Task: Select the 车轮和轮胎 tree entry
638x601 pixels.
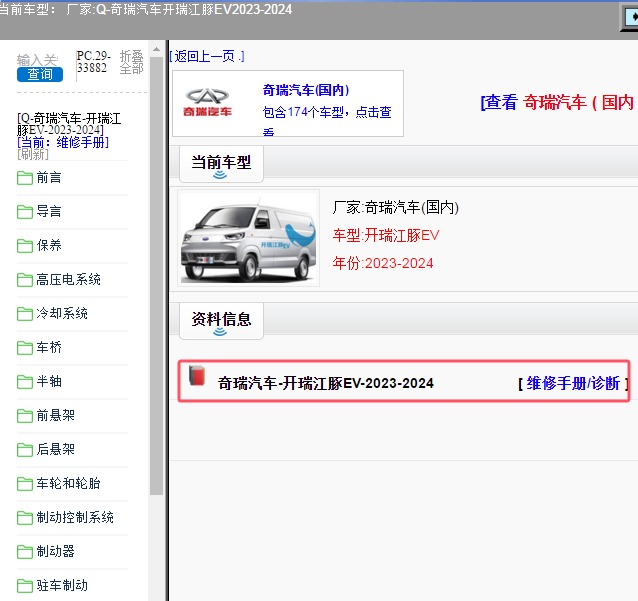Action: click(68, 483)
